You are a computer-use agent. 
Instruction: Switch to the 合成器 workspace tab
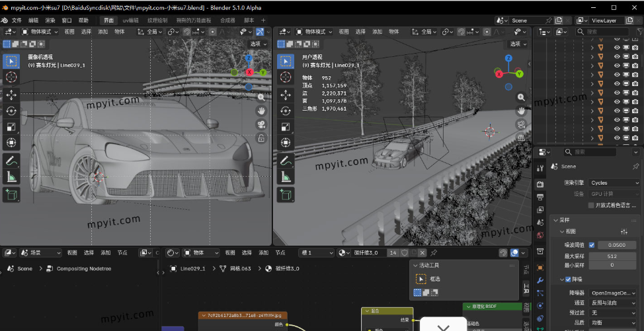227,20
